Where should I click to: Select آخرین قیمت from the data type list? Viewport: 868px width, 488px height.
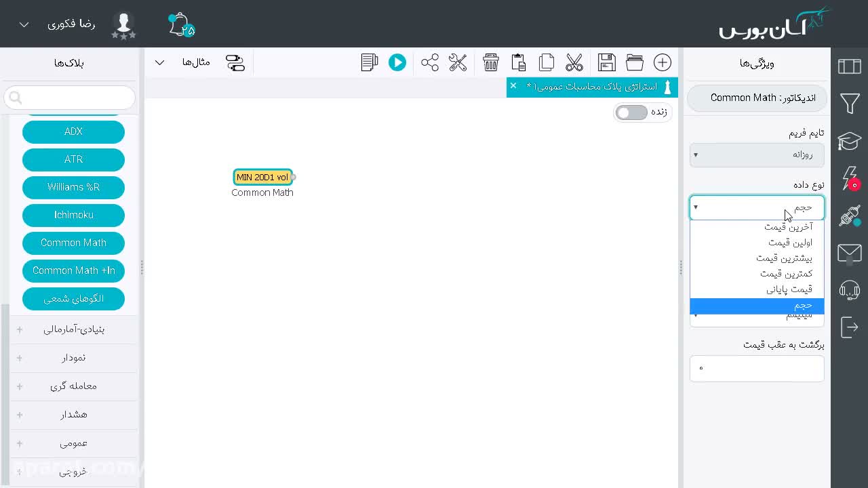pos(757,227)
